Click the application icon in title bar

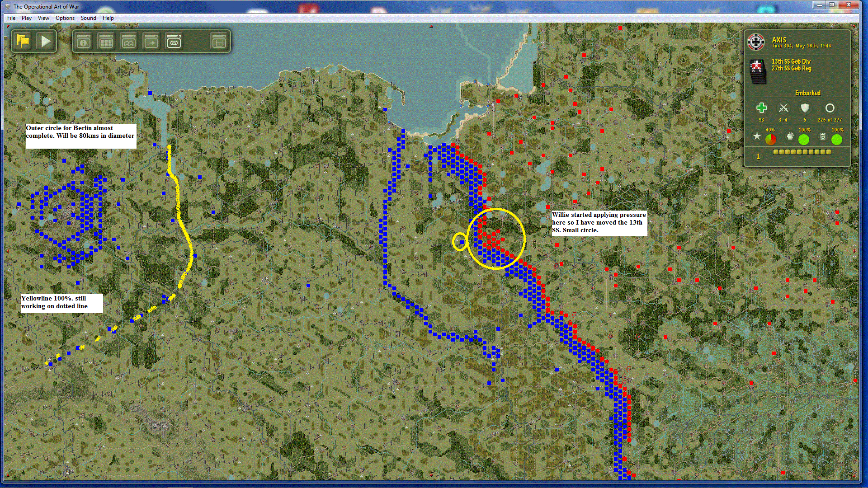click(8, 6)
